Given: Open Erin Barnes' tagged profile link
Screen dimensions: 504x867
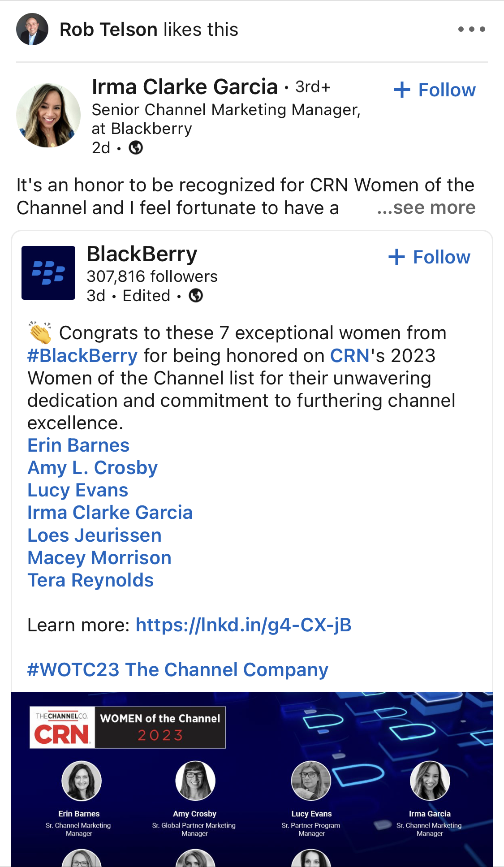Looking at the screenshot, I should tap(78, 445).
